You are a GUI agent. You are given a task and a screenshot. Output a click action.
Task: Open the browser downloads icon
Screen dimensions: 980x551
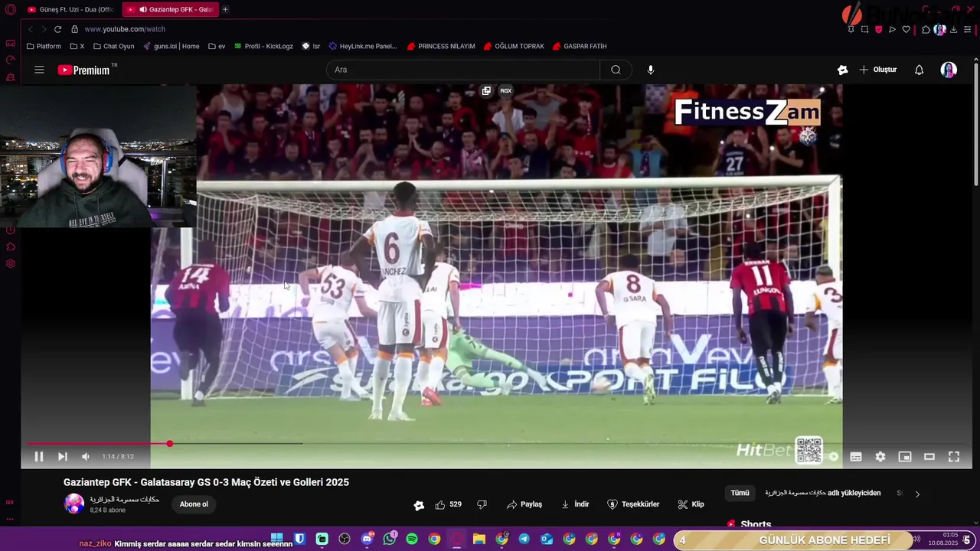pyautogui.click(x=954, y=29)
